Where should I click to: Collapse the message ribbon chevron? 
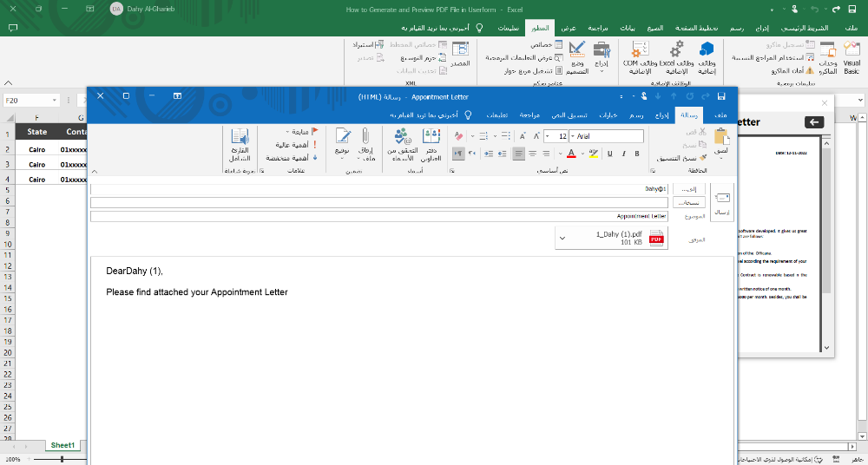pos(94,172)
